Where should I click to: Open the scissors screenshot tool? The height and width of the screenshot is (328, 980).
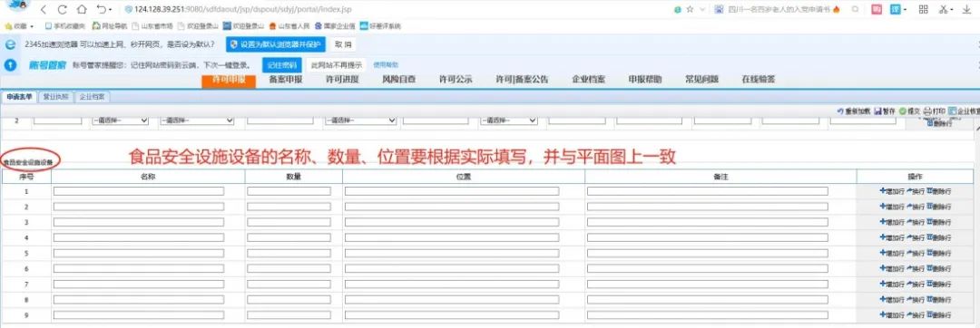[943, 9]
